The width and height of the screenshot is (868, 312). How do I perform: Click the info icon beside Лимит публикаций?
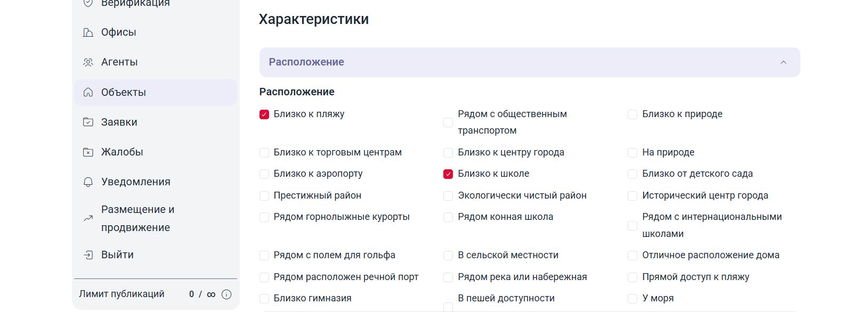pos(226,294)
